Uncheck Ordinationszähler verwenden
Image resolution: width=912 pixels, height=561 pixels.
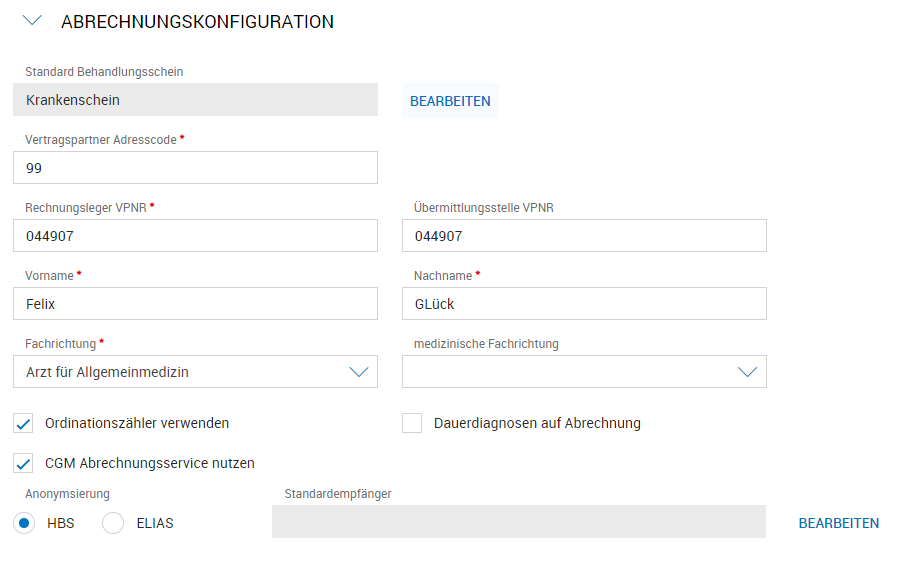tap(24, 423)
